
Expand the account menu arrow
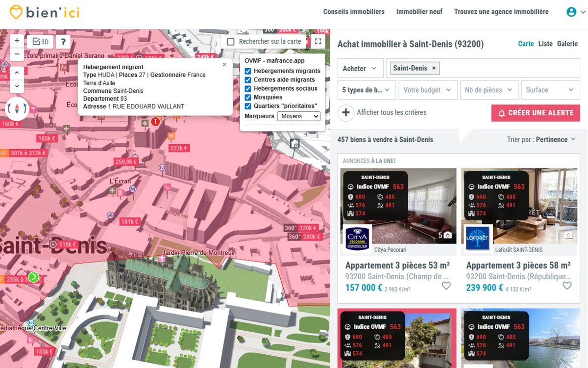tap(583, 12)
